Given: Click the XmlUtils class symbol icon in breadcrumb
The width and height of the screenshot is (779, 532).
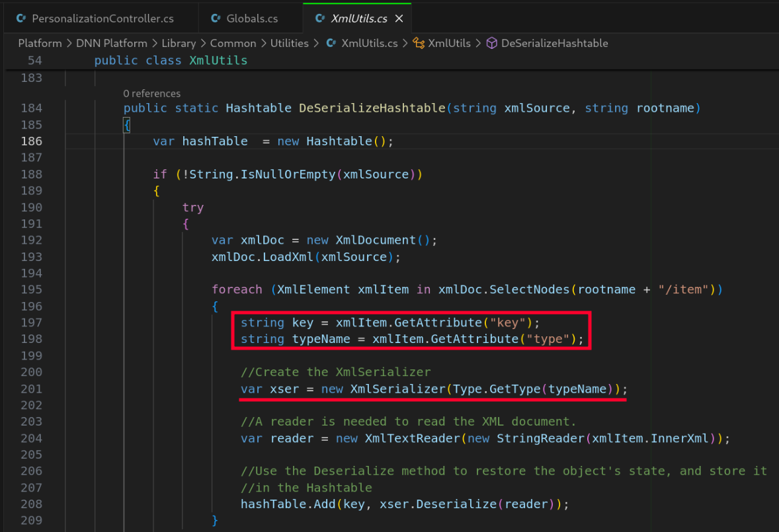Looking at the screenshot, I should [418, 43].
